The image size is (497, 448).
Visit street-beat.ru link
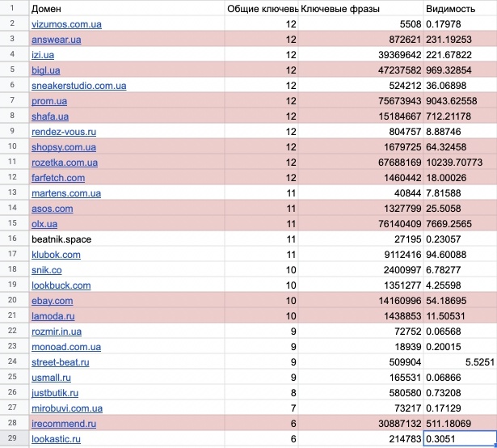tap(61, 362)
